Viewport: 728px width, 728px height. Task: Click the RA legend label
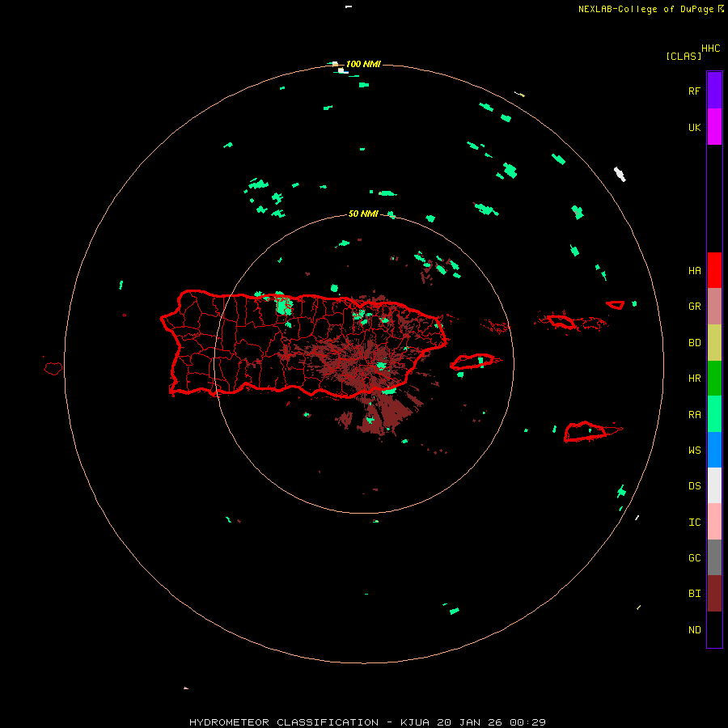point(694,414)
